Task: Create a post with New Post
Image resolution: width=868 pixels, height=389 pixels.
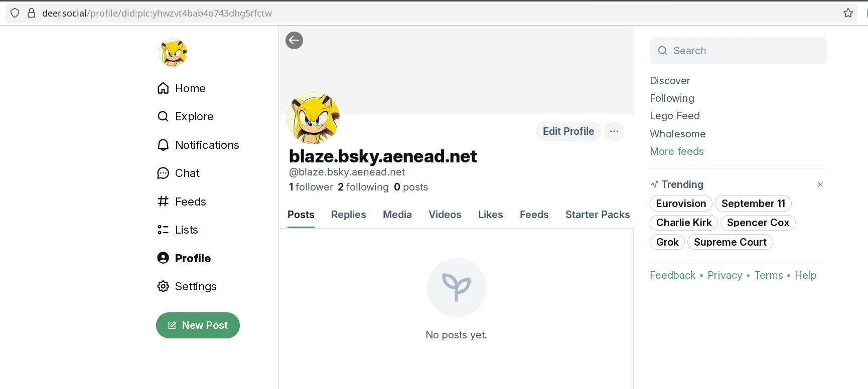Action: click(x=198, y=325)
